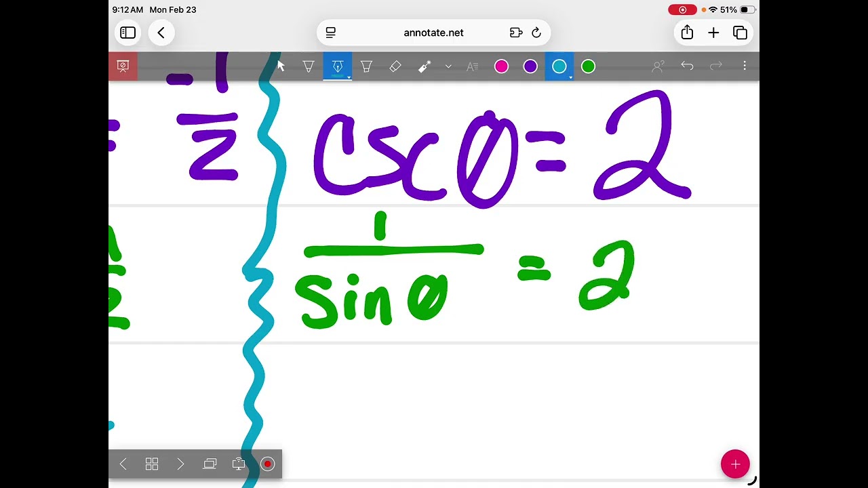Open the wireless screen cast icon
The height and width of the screenshot is (488, 868).
[239, 464]
